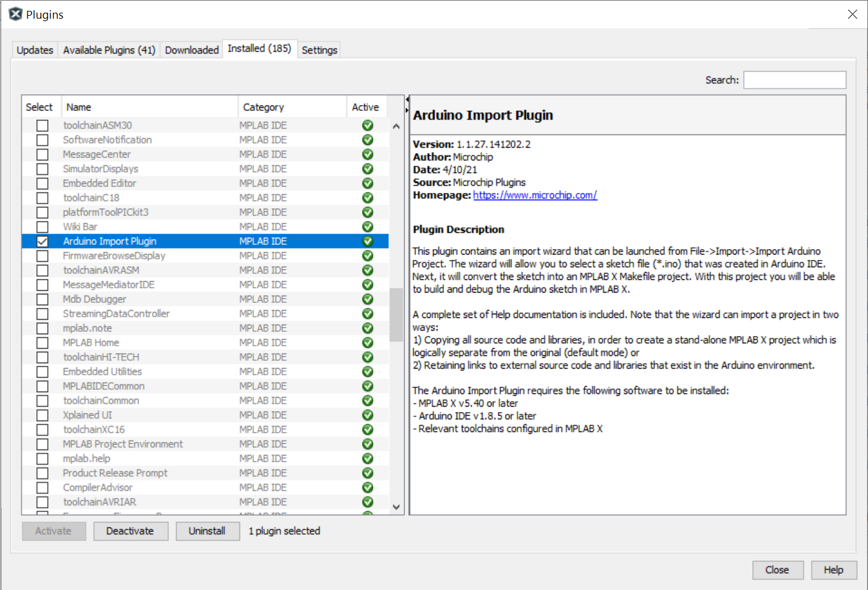This screenshot has width=868, height=590.
Task: Click the green check icon for Arduino Import Plugin
Action: (x=367, y=241)
